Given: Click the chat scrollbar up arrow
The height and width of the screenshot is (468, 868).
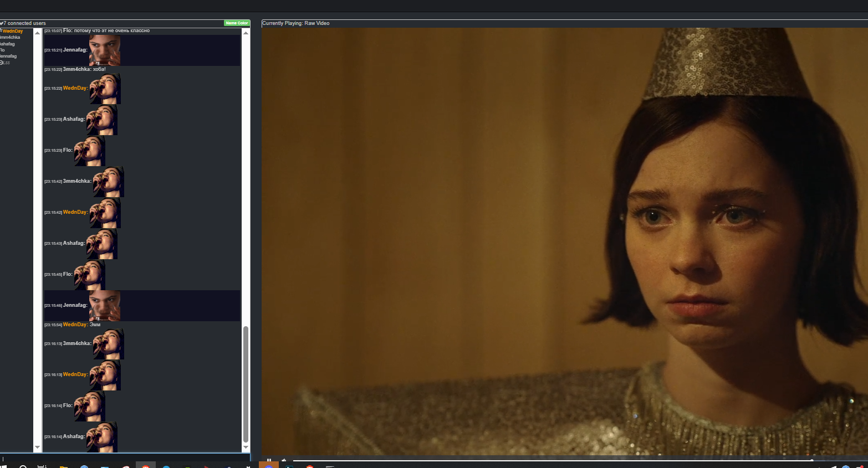Looking at the screenshot, I should (x=246, y=32).
